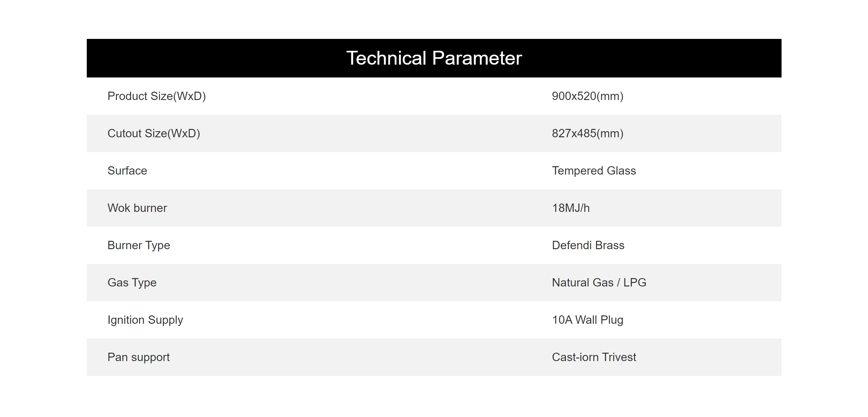
Task: Click the 18MJ/h value
Action: click(x=571, y=208)
